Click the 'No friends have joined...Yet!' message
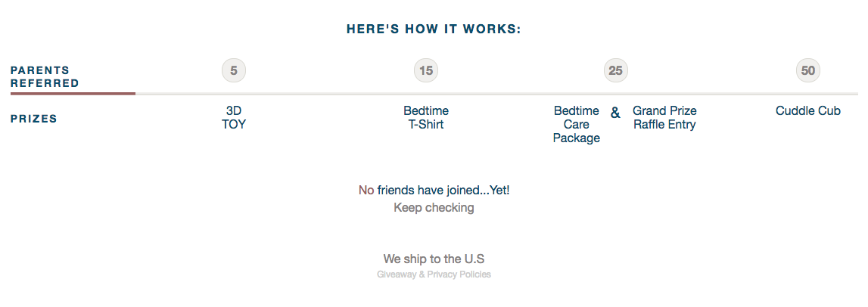868x307 pixels. 434,191
